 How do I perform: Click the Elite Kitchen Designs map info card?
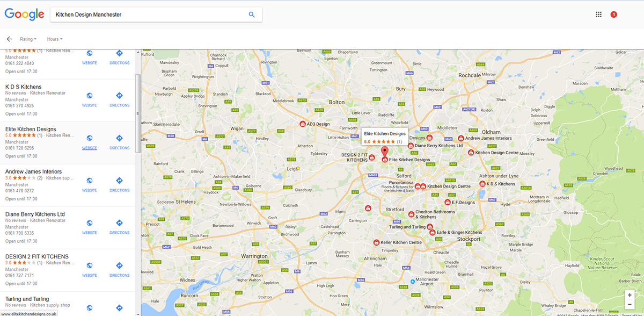[384, 137]
